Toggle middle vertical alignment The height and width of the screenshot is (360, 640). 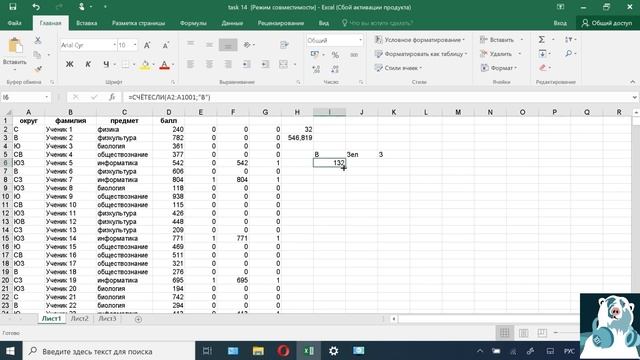pos(209,45)
